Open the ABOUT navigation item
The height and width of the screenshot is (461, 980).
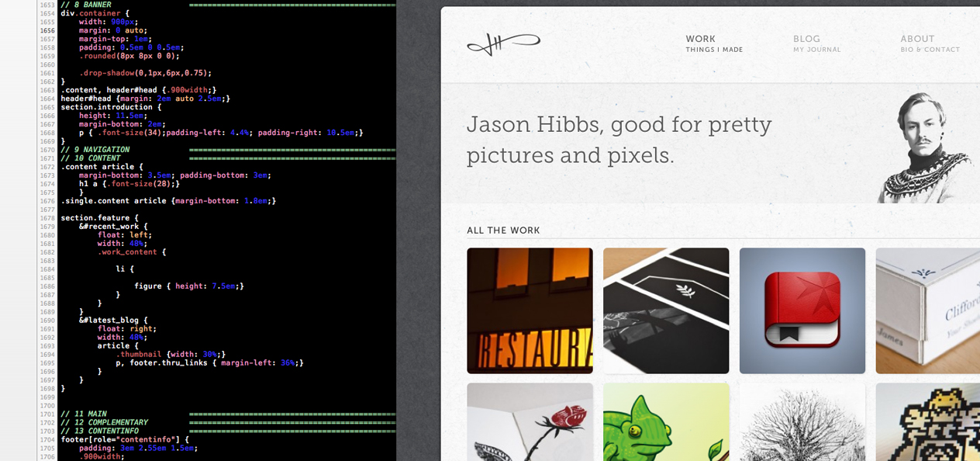(930, 43)
